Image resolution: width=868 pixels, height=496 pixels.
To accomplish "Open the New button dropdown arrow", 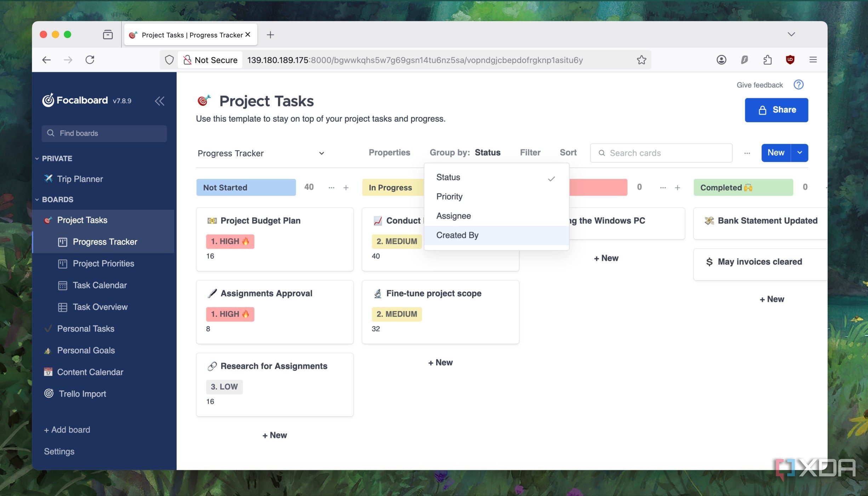I will coord(800,153).
